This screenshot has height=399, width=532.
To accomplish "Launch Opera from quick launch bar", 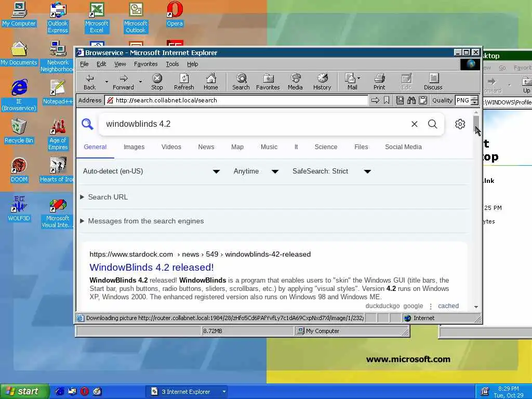I will 85,392.
